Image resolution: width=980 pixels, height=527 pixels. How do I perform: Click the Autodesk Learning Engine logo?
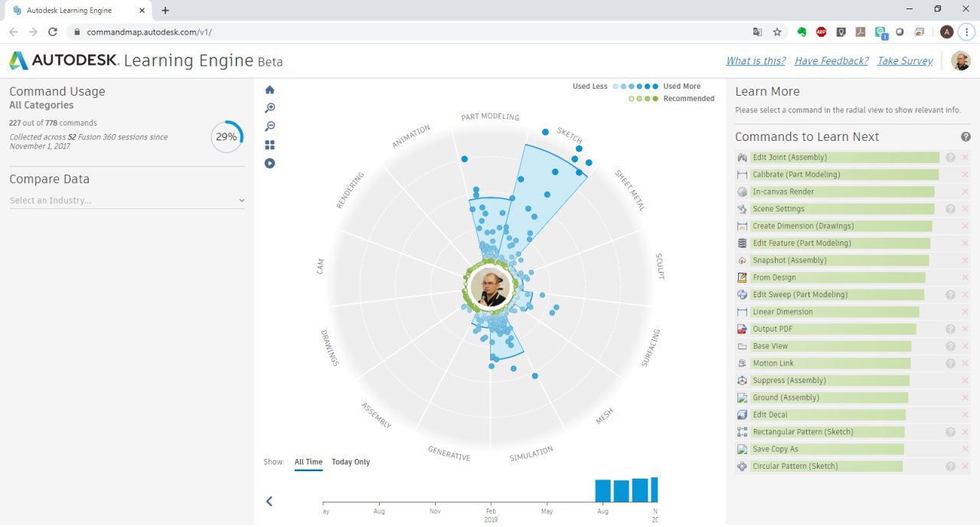145,61
